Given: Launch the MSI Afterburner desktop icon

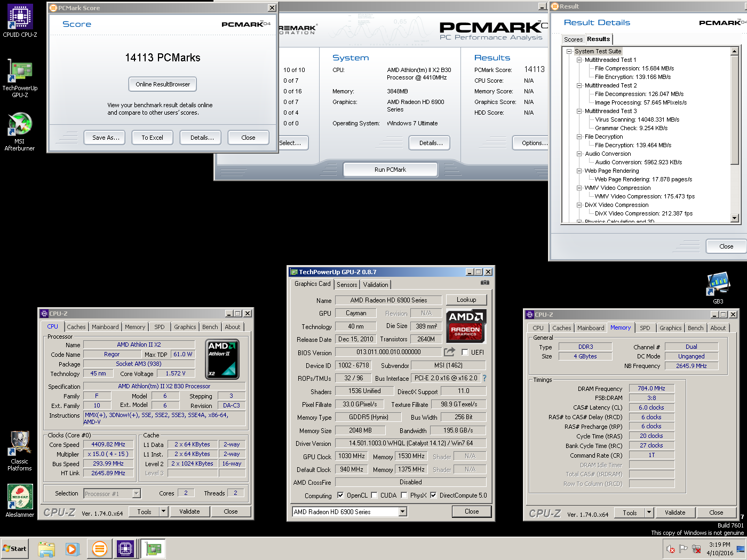Looking at the screenshot, I should (20, 131).
